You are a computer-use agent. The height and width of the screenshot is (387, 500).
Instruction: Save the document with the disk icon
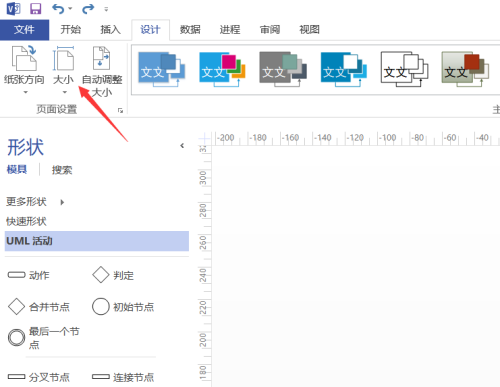click(x=36, y=9)
